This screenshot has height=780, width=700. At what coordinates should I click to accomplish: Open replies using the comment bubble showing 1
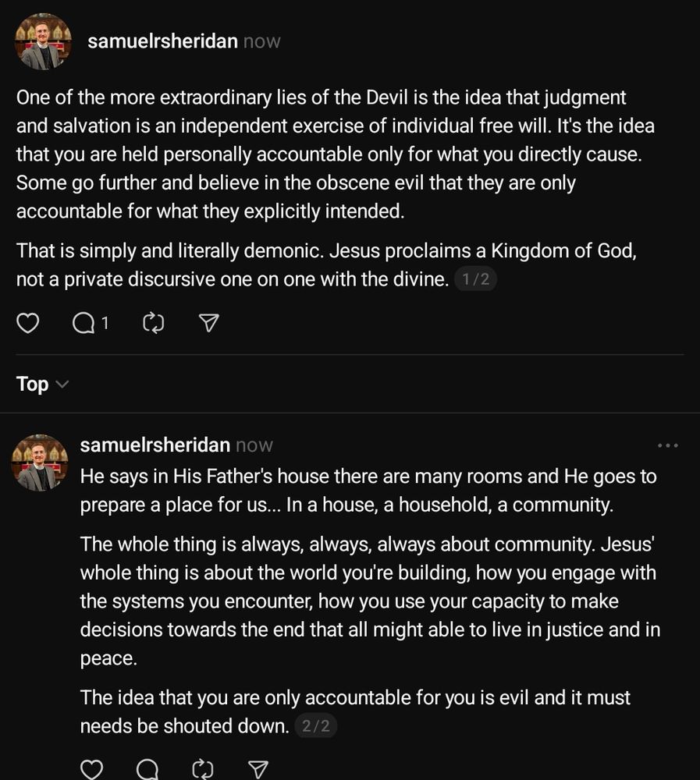(84, 322)
